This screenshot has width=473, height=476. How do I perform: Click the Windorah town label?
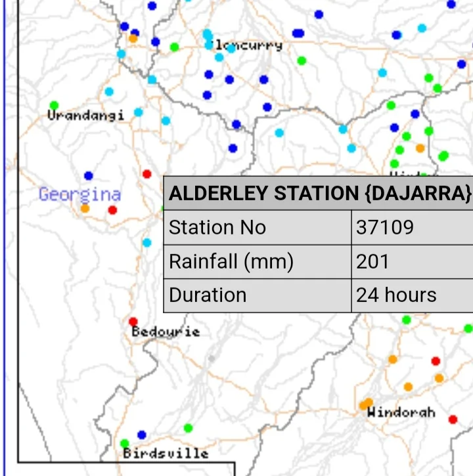point(401,412)
